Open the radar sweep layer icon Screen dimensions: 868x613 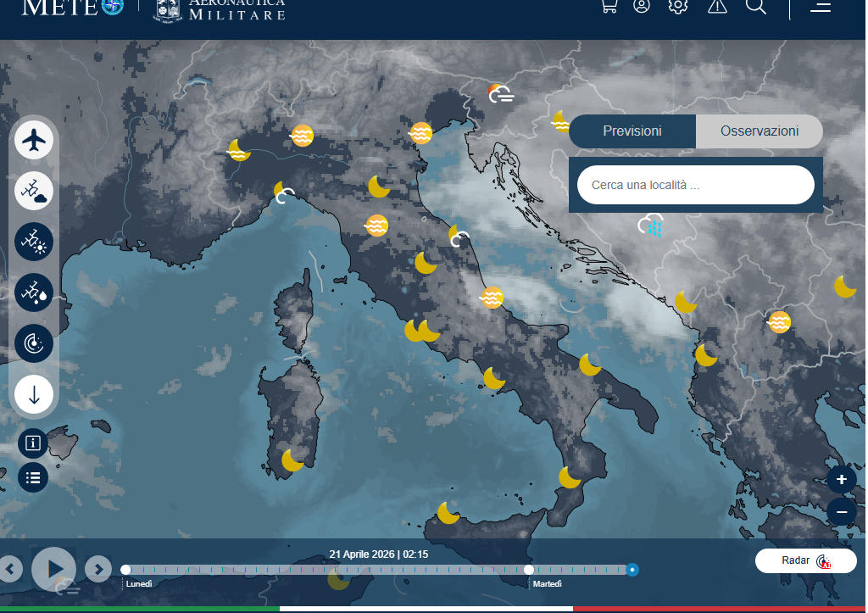[x=34, y=343]
